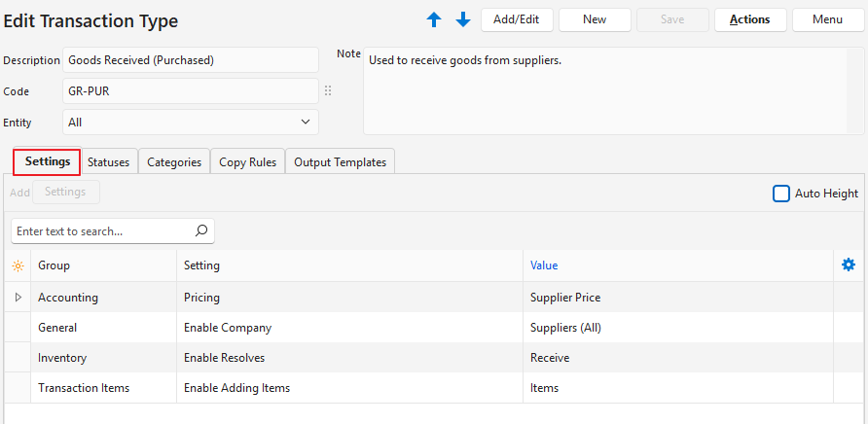Go to the Categories tab

pos(174,162)
